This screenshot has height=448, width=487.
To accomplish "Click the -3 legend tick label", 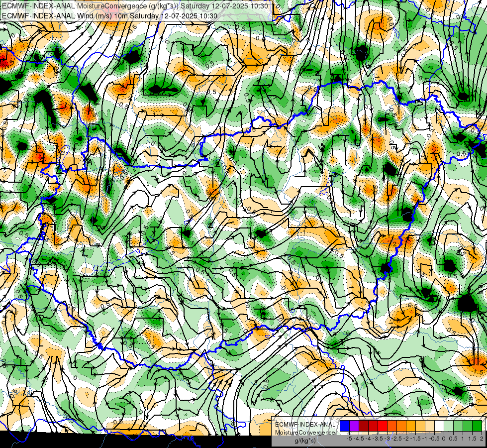I will 388,439.
